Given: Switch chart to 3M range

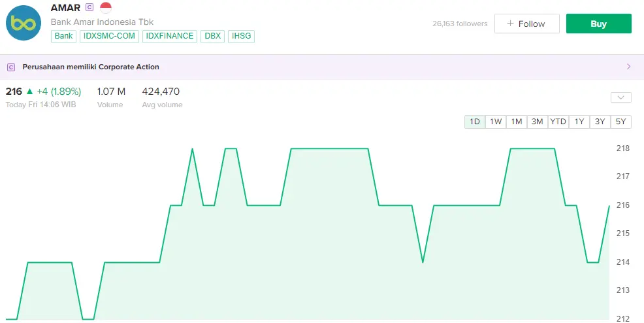Looking at the screenshot, I should pyautogui.click(x=538, y=122).
